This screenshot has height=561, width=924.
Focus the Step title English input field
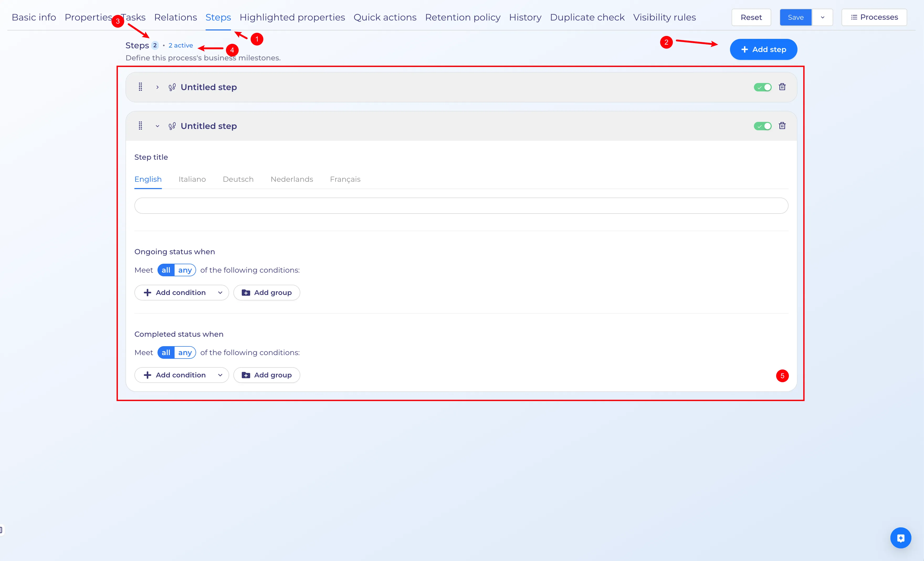click(461, 206)
